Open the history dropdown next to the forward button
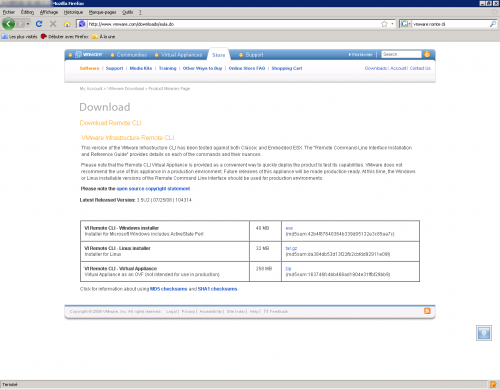Viewport: 500px width, 390px height. tap(28, 24)
